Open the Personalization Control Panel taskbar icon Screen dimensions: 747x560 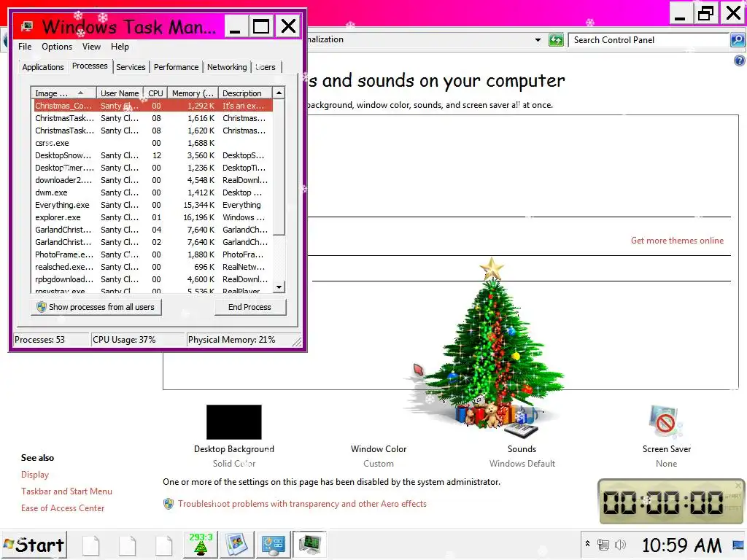click(x=274, y=544)
